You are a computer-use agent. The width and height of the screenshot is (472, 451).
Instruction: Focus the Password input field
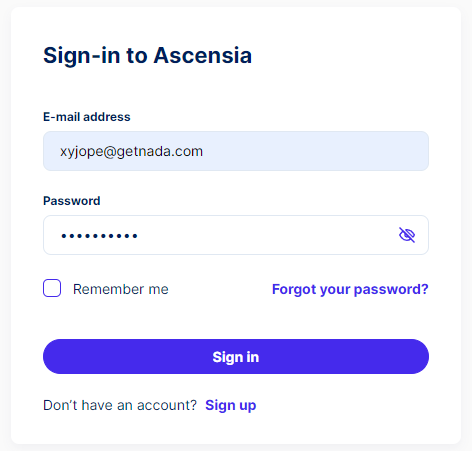(236, 235)
